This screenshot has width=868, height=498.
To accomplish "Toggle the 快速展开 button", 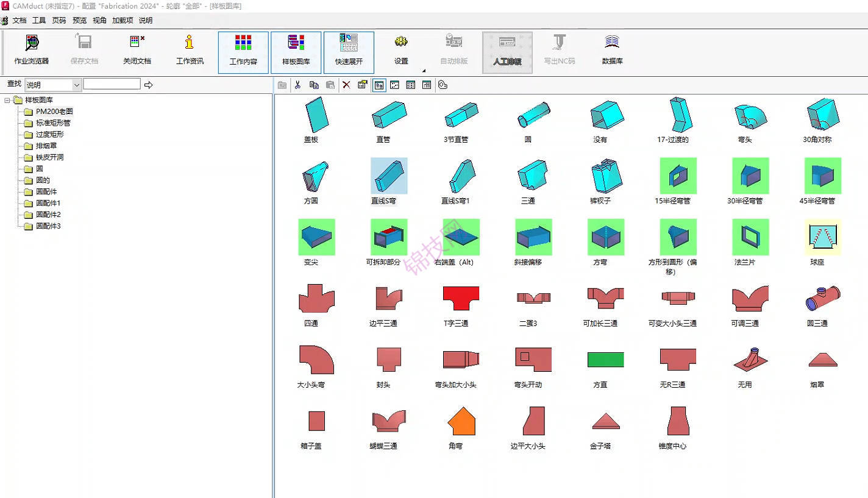I will tap(349, 52).
